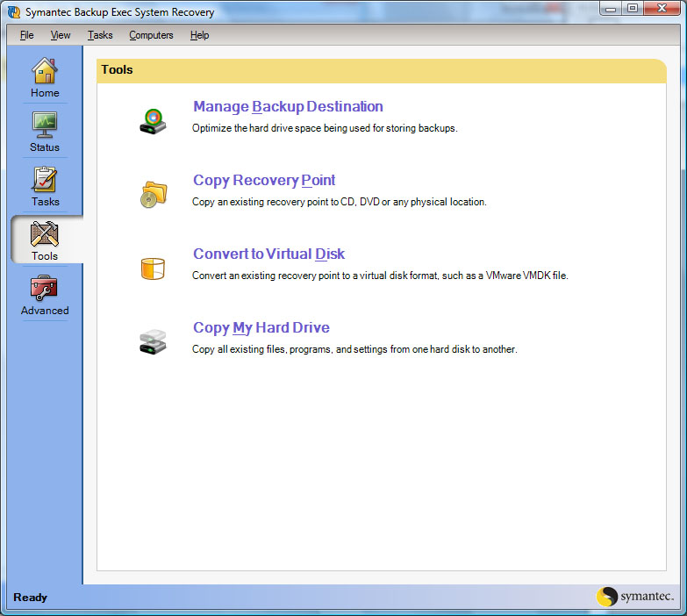Open Copy My Hard Drive link
687x616 pixels.
coord(261,327)
